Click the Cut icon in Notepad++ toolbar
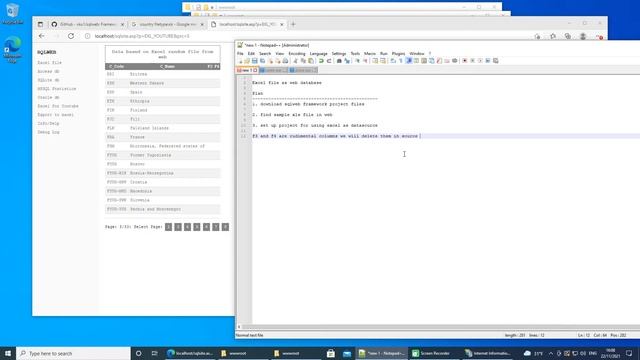The height and width of the screenshot is (360, 640). (296, 61)
